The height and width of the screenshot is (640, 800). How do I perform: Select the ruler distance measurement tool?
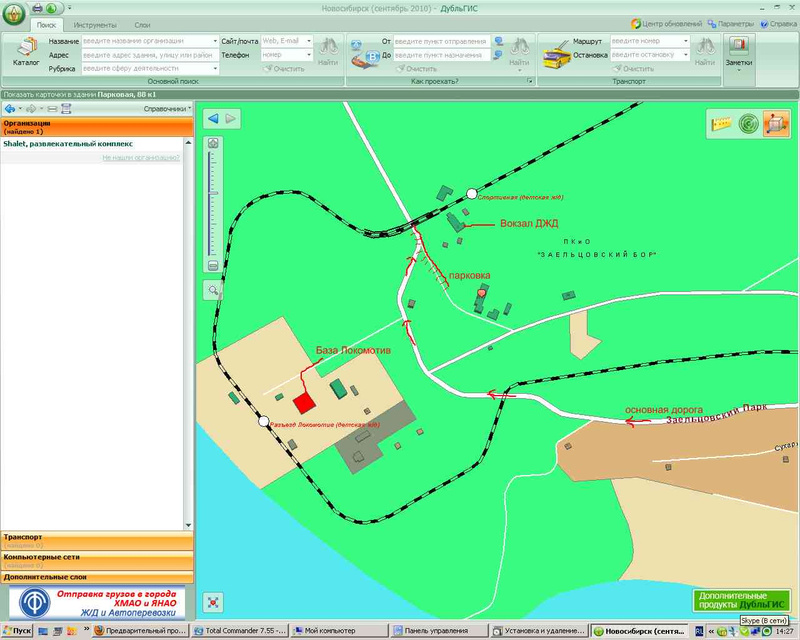click(721, 124)
